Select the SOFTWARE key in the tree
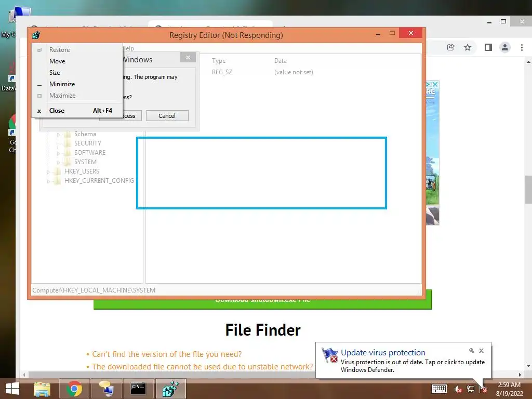 90,153
